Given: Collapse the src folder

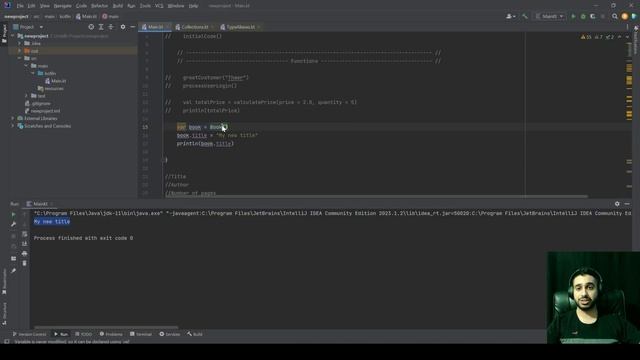Looking at the screenshot, I should click(20, 58).
